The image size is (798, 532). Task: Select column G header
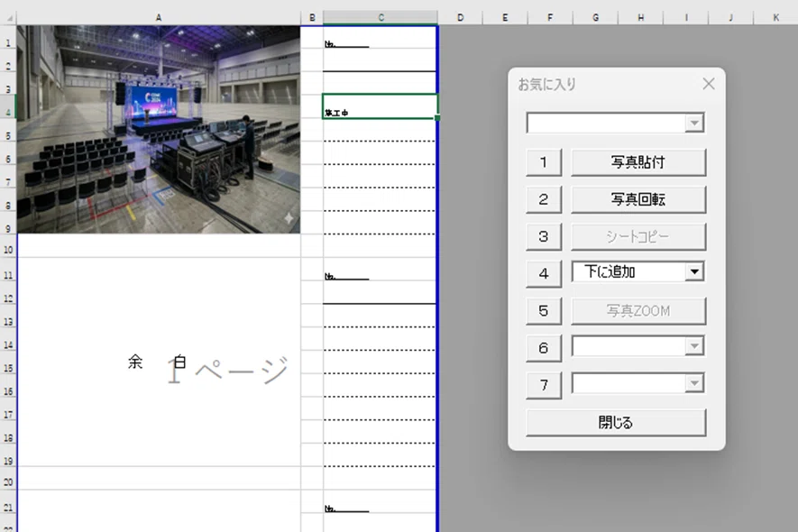pos(595,18)
